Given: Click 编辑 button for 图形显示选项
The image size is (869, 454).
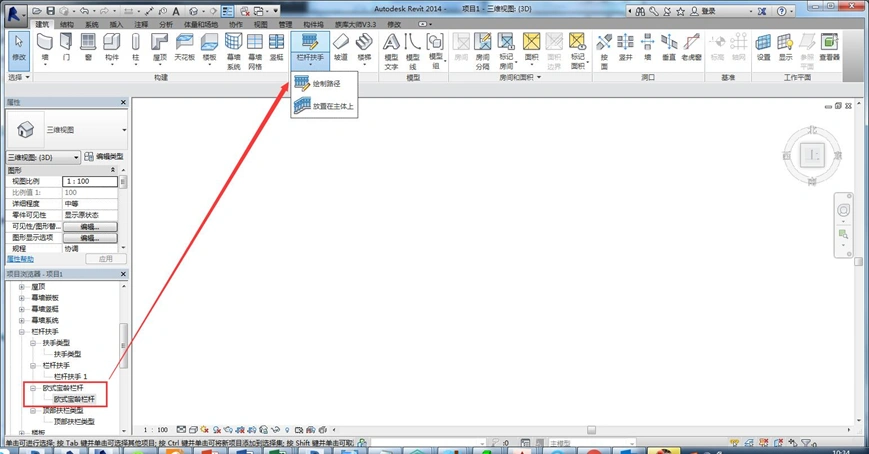Looking at the screenshot, I should coord(90,238).
